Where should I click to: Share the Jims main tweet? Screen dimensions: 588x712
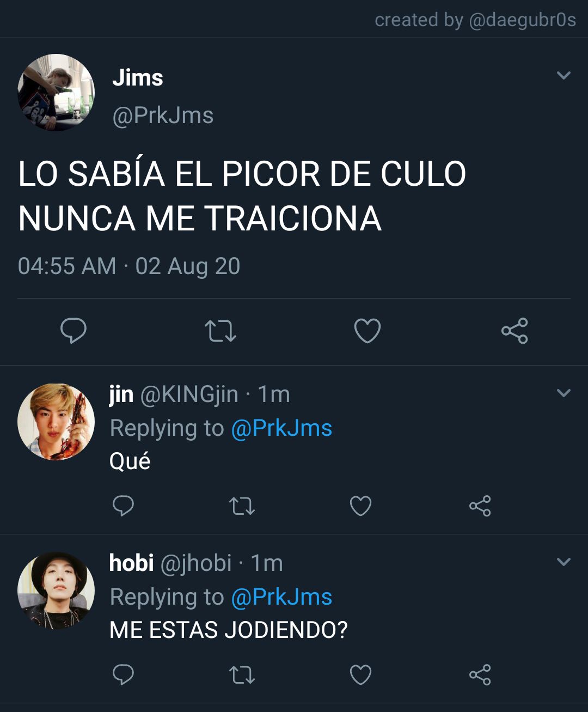(514, 331)
